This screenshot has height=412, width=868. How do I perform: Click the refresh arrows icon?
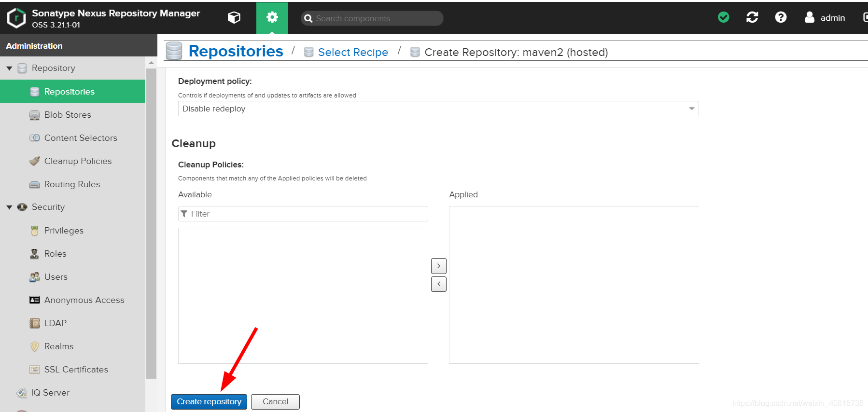click(752, 17)
